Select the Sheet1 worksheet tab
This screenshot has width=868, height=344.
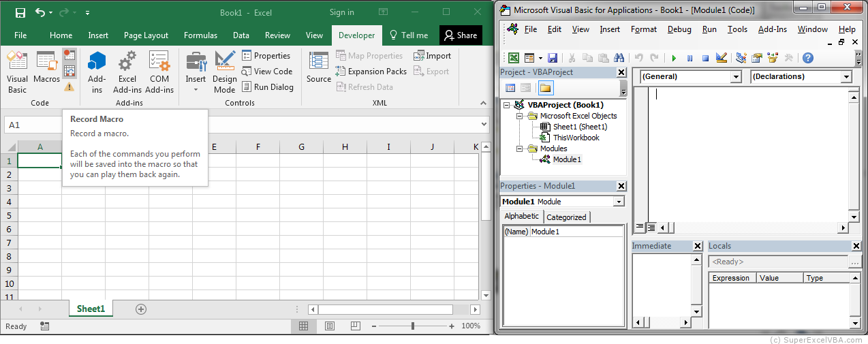pyautogui.click(x=91, y=309)
